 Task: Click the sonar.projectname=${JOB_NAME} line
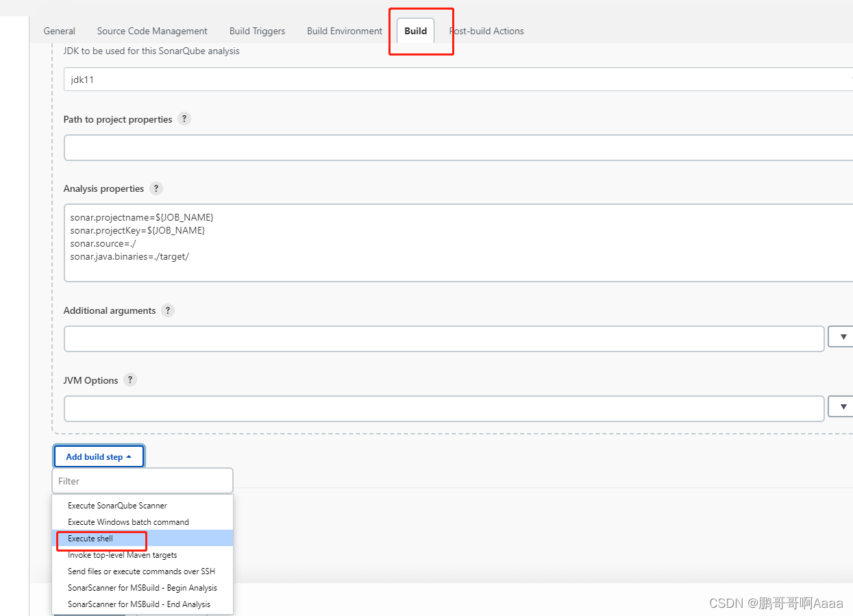(x=142, y=217)
